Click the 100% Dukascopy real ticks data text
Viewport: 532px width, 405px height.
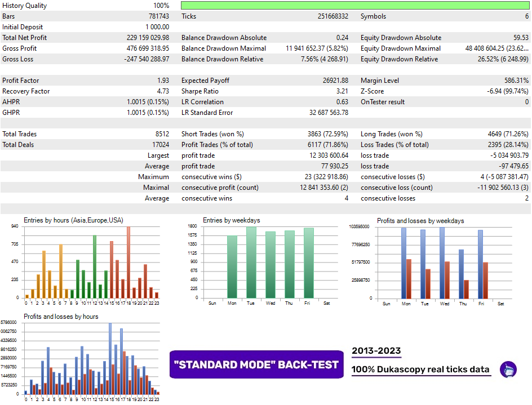point(421,370)
